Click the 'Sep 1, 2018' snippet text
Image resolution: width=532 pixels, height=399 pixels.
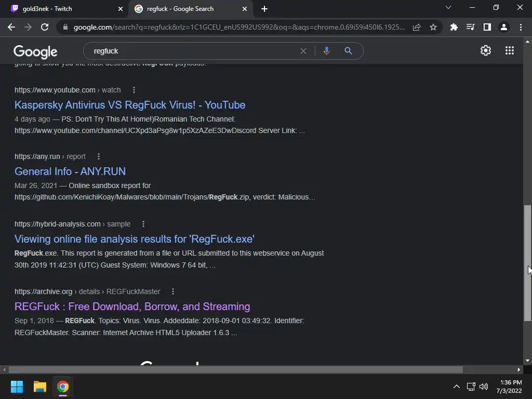click(34, 321)
